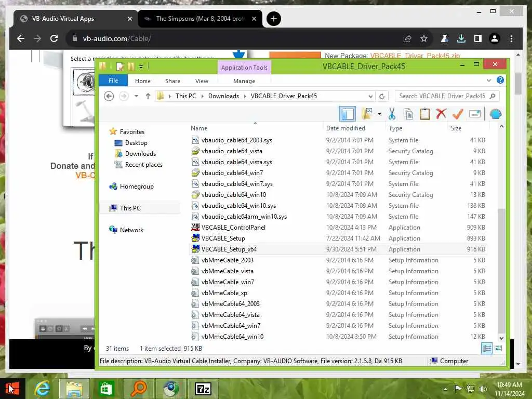Screen dimensions: 532x399
Task: Select vbaudio_cable64arm_win10.sys file
Action: (244, 217)
